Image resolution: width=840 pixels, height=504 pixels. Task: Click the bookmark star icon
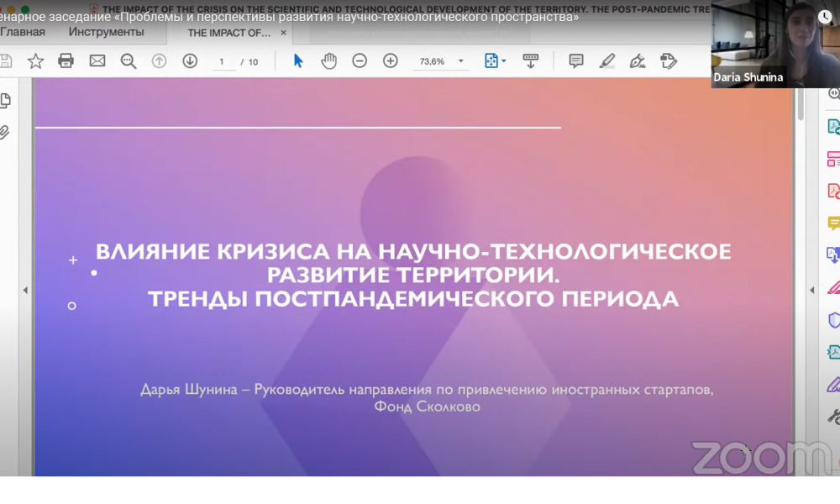pos(35,61)
